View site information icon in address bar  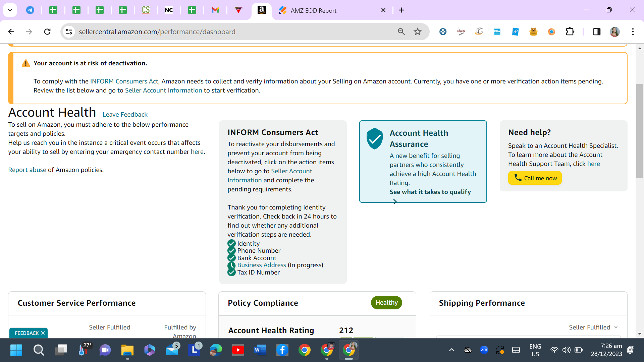(69, 32)
